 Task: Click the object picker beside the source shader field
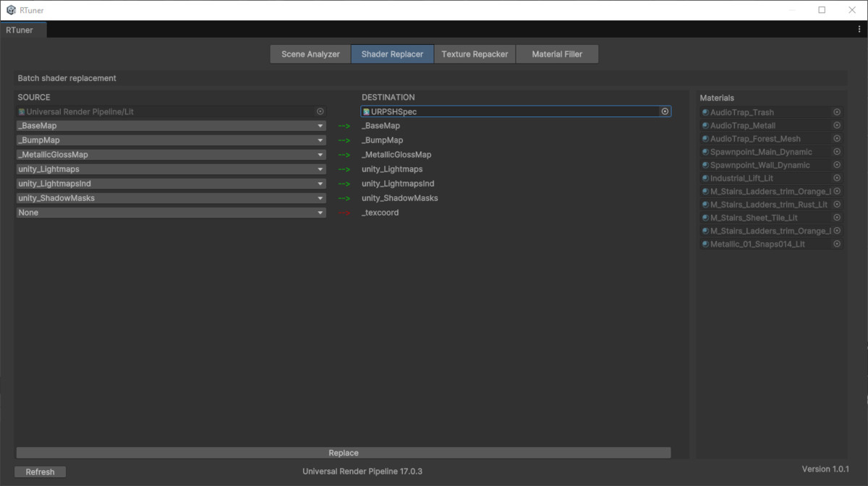pyautogui.click(x=320, y=111)
